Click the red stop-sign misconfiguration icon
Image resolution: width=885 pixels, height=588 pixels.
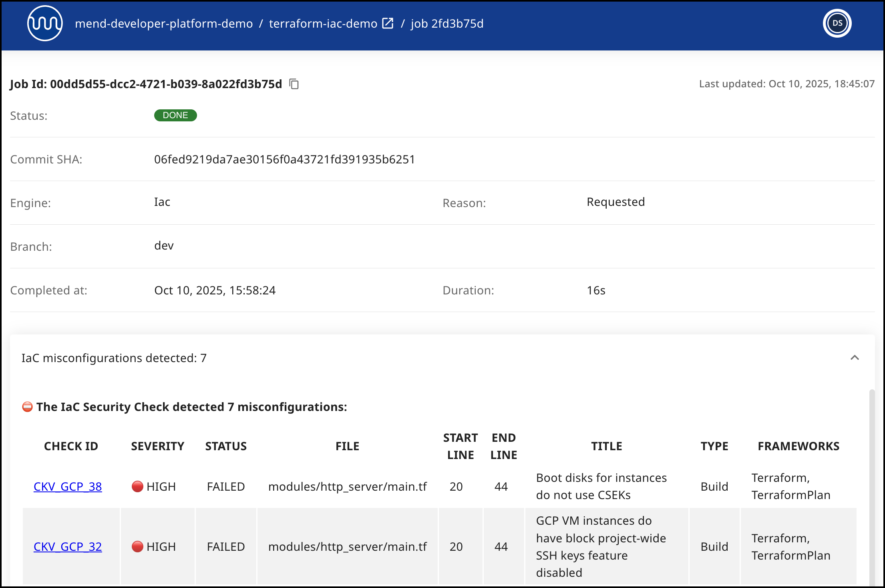(27, 407)
